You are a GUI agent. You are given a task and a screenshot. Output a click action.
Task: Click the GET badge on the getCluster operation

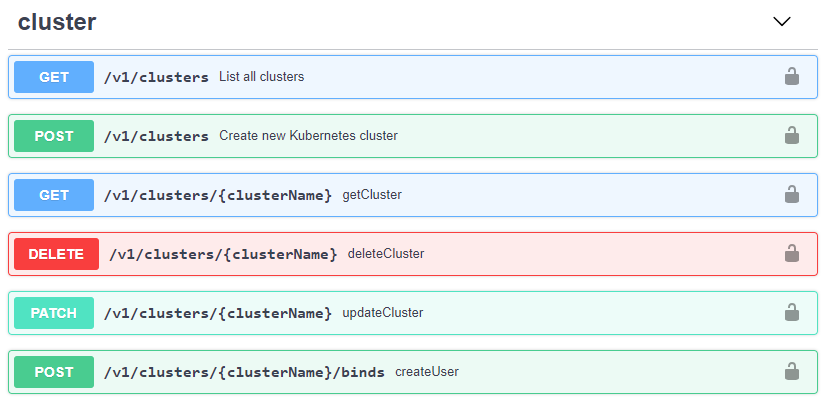pyautogui.click(x=54, y=195)
